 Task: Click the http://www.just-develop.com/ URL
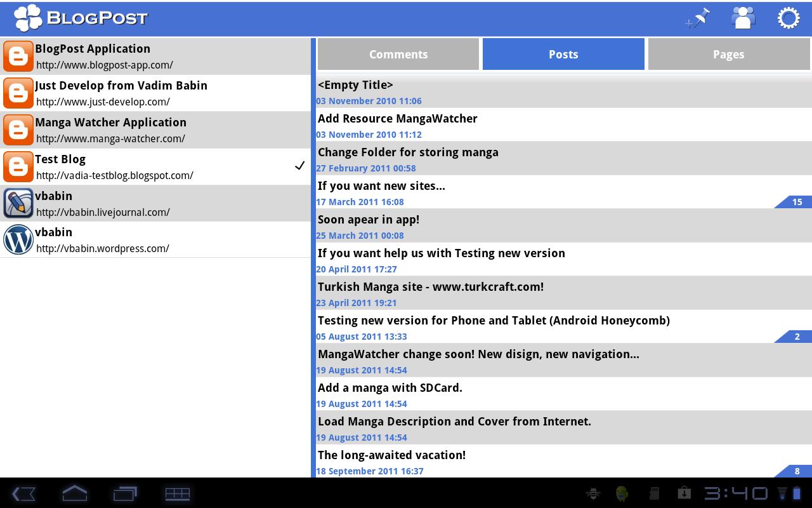tap(103, 102)
